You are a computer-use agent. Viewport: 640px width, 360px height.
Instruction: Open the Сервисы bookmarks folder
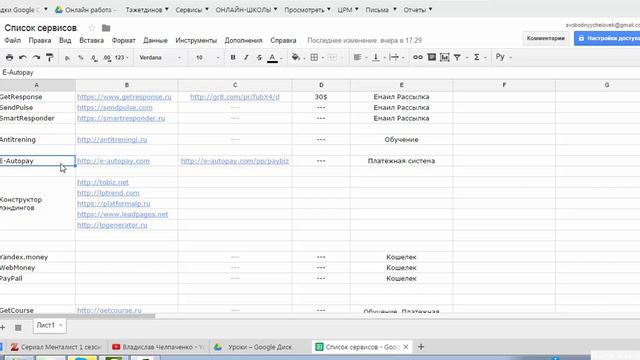coord(192,9)
